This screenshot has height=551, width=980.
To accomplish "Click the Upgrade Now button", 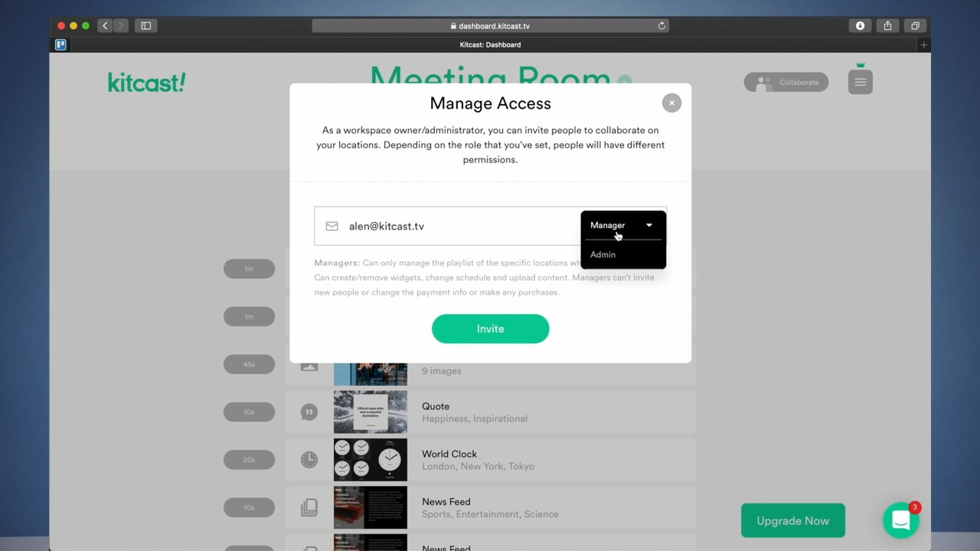I will 792,520.
